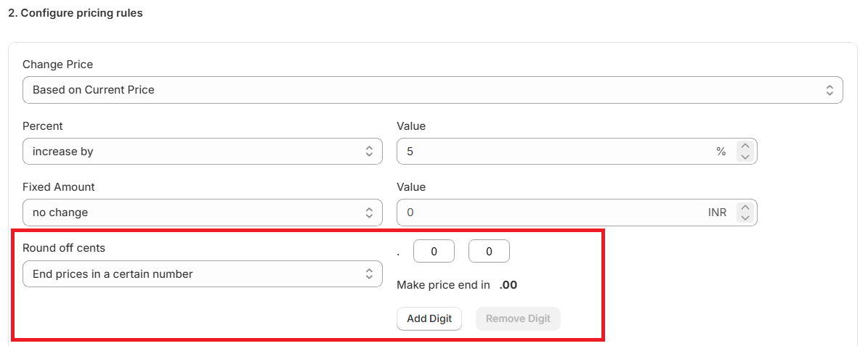Click the INR currency suffix

point(717,213)
